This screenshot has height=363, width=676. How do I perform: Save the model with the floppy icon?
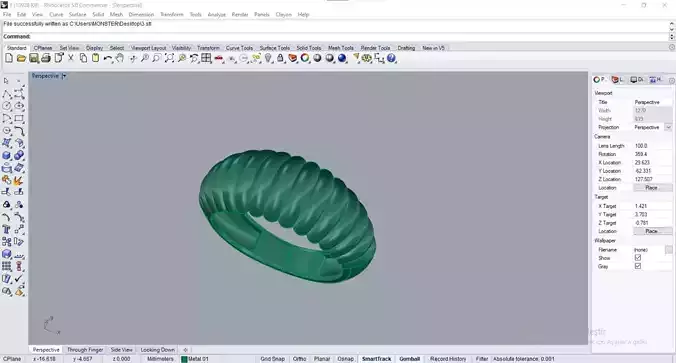click(x=34, y=58)
